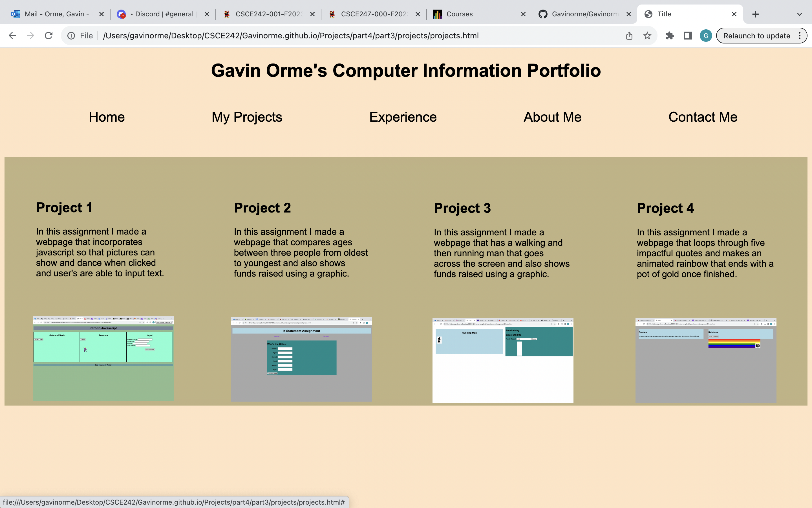The height and width of the screenshot is (508, 812).
Task: Share this page using share icon
Action: (x=629, y=36)
